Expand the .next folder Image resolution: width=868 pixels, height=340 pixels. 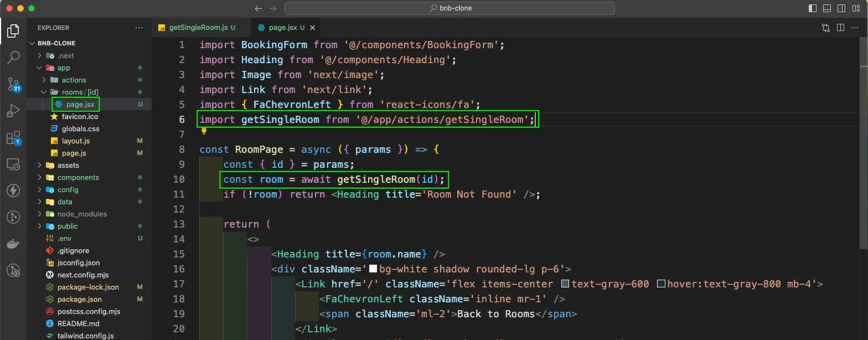[x=39, y=55]
